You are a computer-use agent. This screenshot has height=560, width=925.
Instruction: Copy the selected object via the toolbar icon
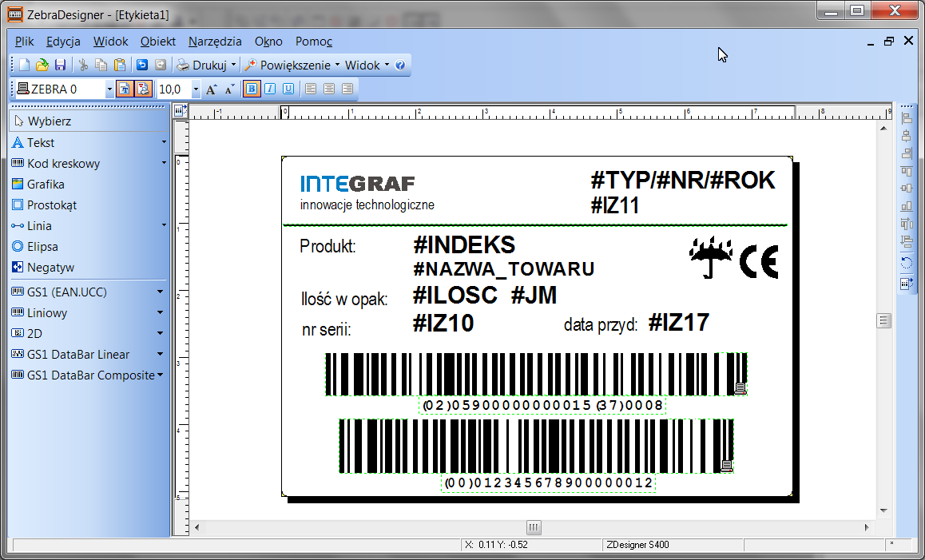coord(101,65)
